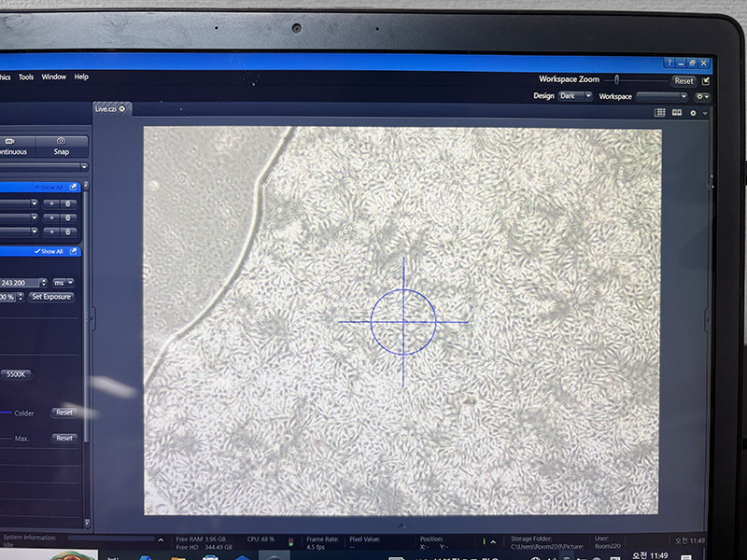The width and height of the screenshot is (747, 560).
Task: Open the exposure time unit ms dropdown
Action: pos(63,282)
